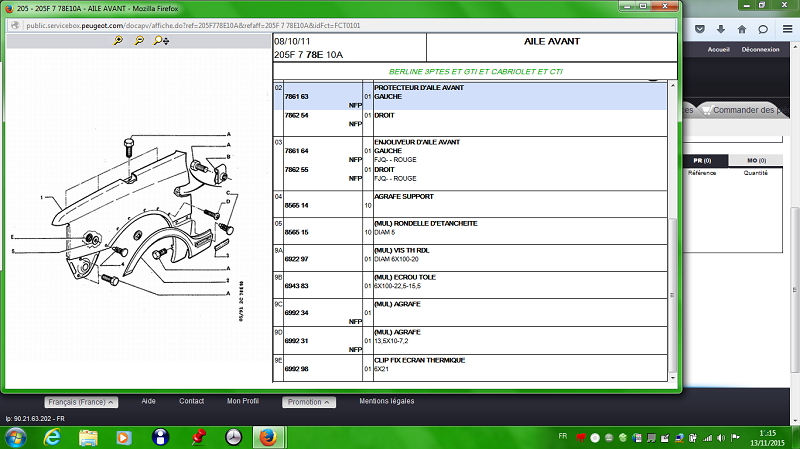Select part reference 8565 14

(x=296, y=205)
